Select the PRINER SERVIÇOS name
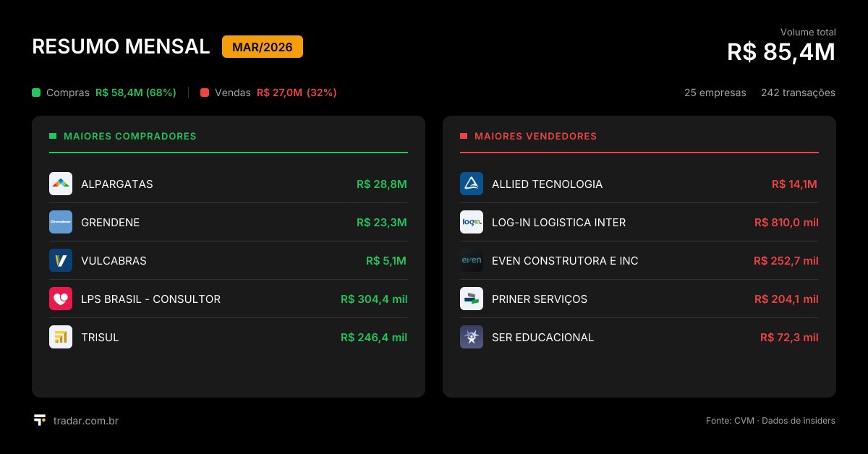868x454 pixels. pos(540,299)
